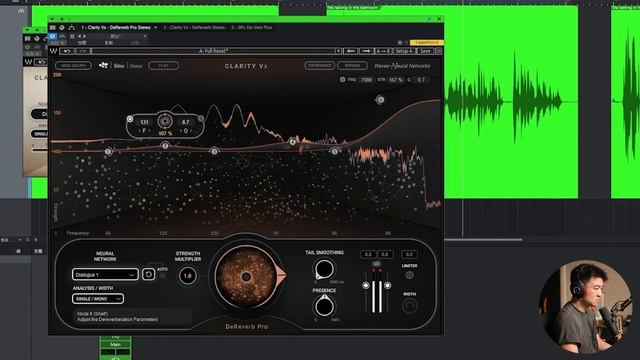The image size is (640, 360).
Task: Select EQ node 1 on the graph
Action: [108, 151]
